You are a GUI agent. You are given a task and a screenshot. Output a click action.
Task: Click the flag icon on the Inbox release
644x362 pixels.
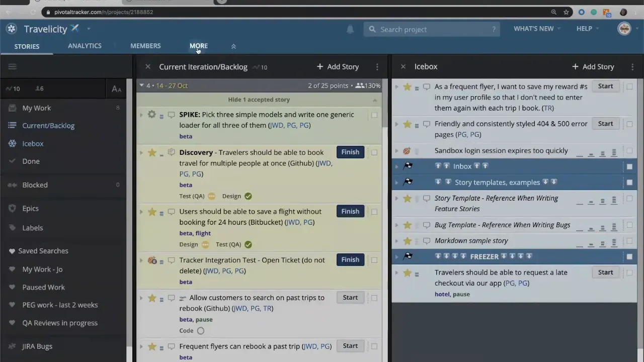coord(408,166)
